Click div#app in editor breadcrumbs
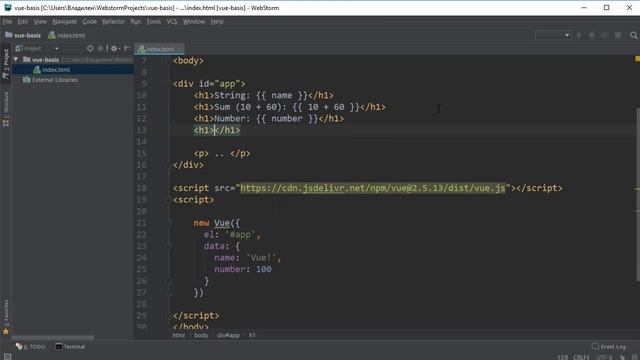This screenshot has width=640, height=360. coord(228,335)
